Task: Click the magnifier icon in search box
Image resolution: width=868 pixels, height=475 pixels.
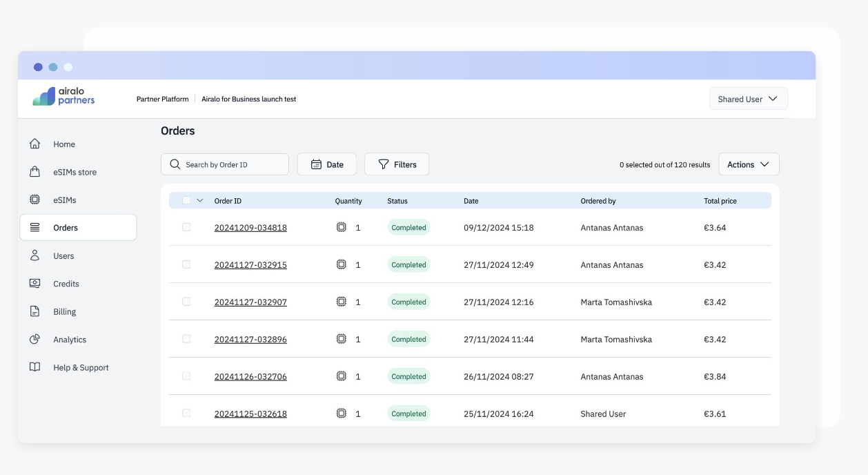Action: point(175,164)
